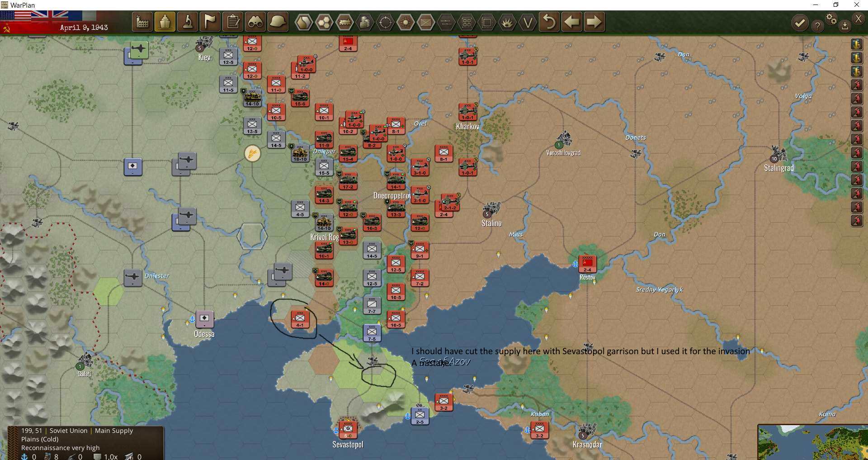Click the Reconnaissance very high text
Viewport: 868px width, 460px height.
60,448
